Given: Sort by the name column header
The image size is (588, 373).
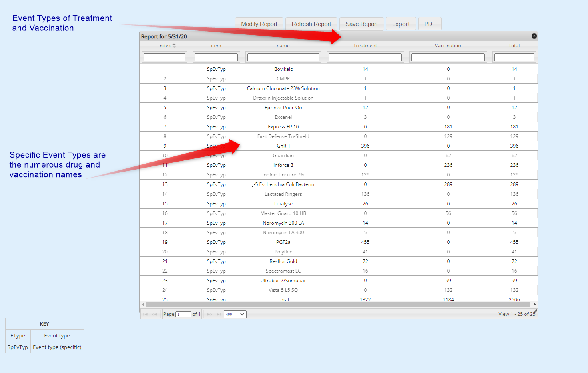Looking at the screenshot, I should pos(283,46).
